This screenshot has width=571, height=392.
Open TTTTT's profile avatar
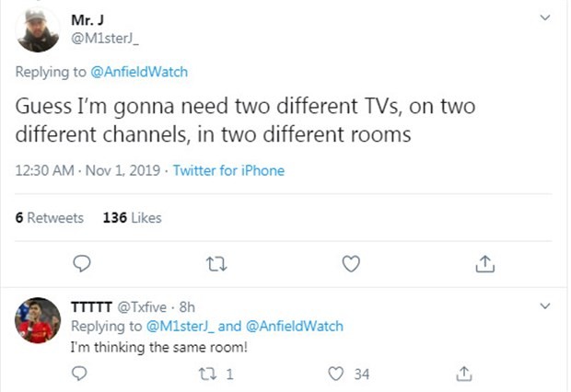[x=39, y=321]
